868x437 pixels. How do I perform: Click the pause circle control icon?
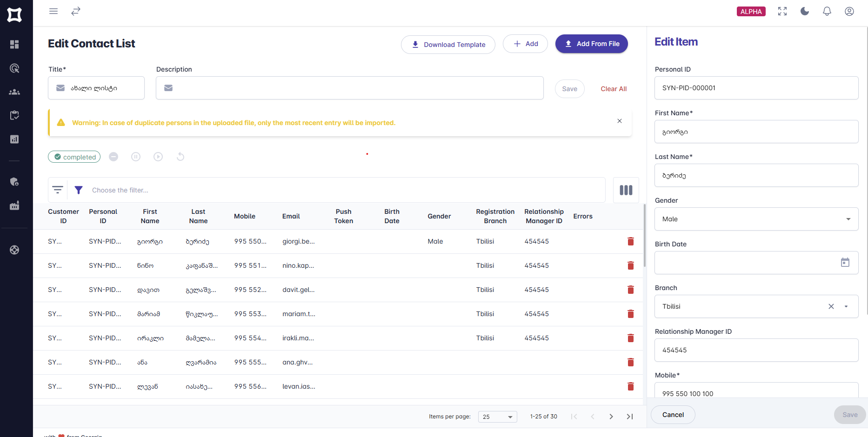tap(136, 157)
